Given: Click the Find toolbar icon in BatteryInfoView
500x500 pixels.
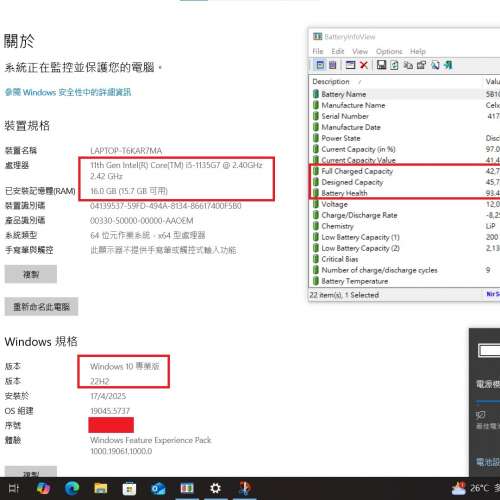Looking at the screenshot, I should point(435,65).
